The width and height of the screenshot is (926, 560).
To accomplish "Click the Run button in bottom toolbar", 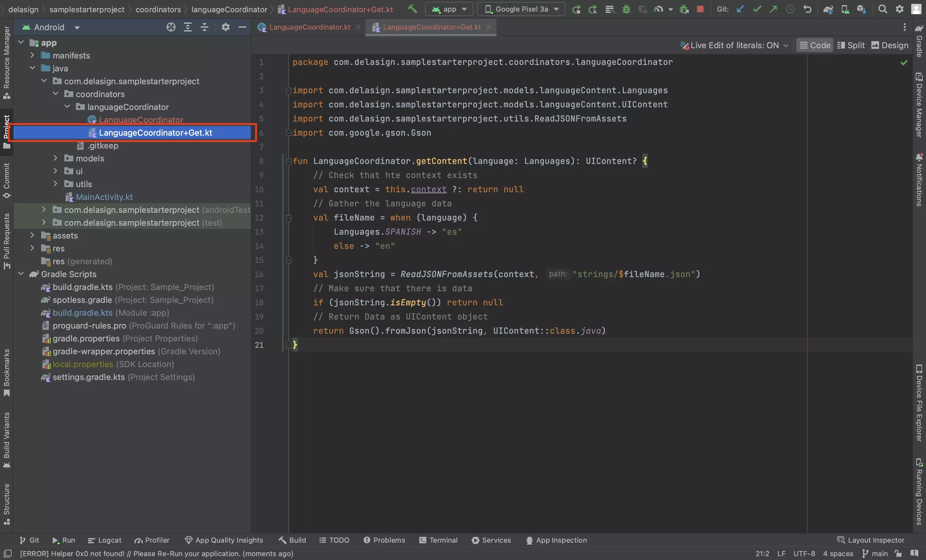I will click(63, 541).
